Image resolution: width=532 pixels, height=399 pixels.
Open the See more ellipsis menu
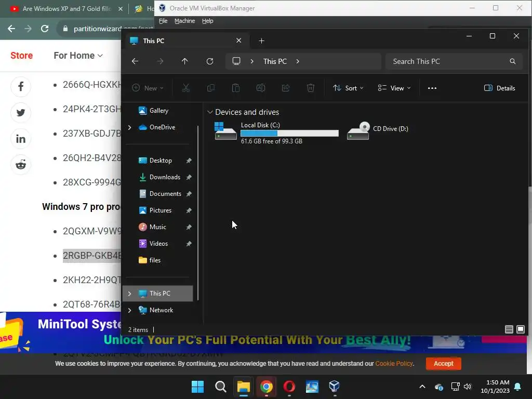[432, 88]
